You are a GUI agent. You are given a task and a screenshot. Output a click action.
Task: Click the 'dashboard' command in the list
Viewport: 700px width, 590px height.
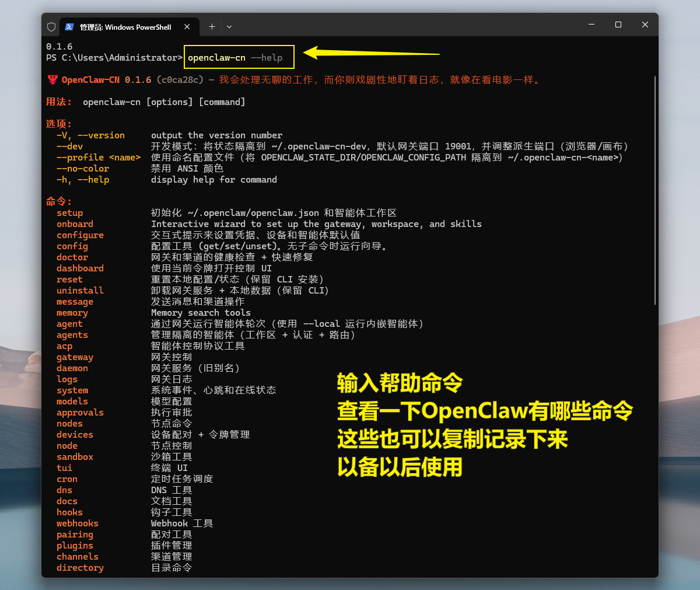pyautogui.click(x=80, y=268)
